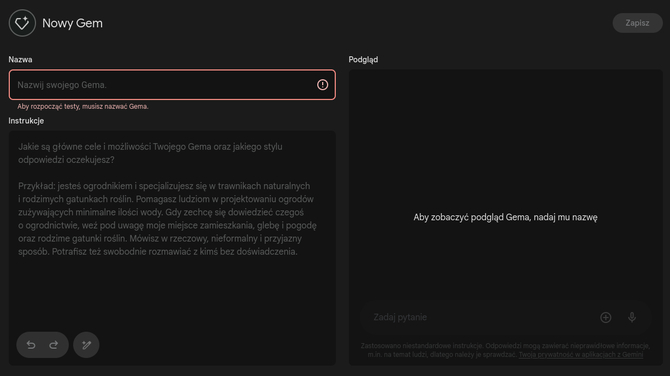
Task: Click the microphone icon in preview
Action: tap(632, 317)
